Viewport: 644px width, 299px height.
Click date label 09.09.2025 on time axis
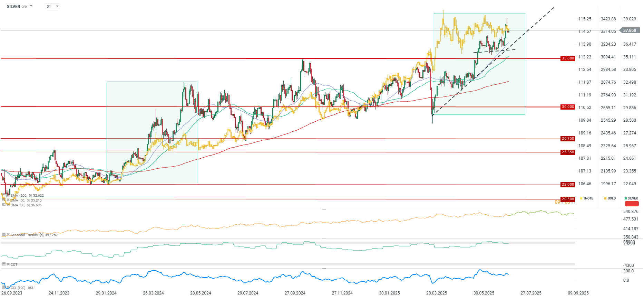578,293
